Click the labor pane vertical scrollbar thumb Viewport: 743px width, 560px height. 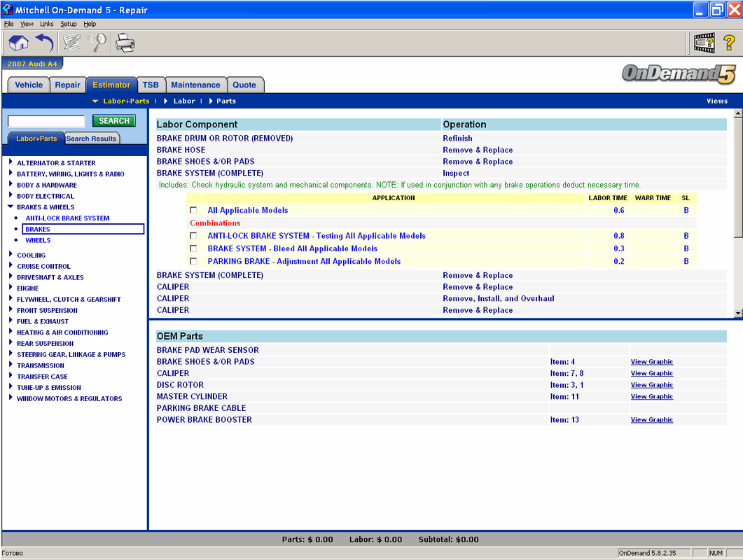(x=738, y=177)
